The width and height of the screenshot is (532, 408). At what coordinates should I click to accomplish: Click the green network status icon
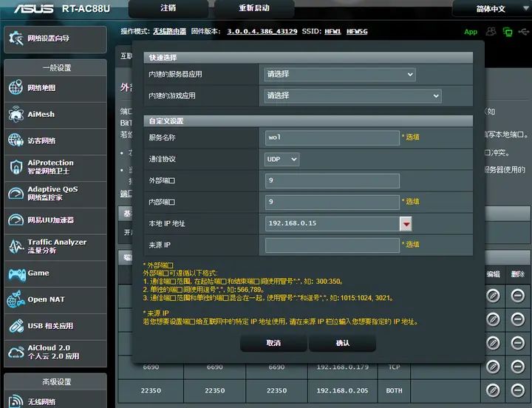tap(508, 32)
